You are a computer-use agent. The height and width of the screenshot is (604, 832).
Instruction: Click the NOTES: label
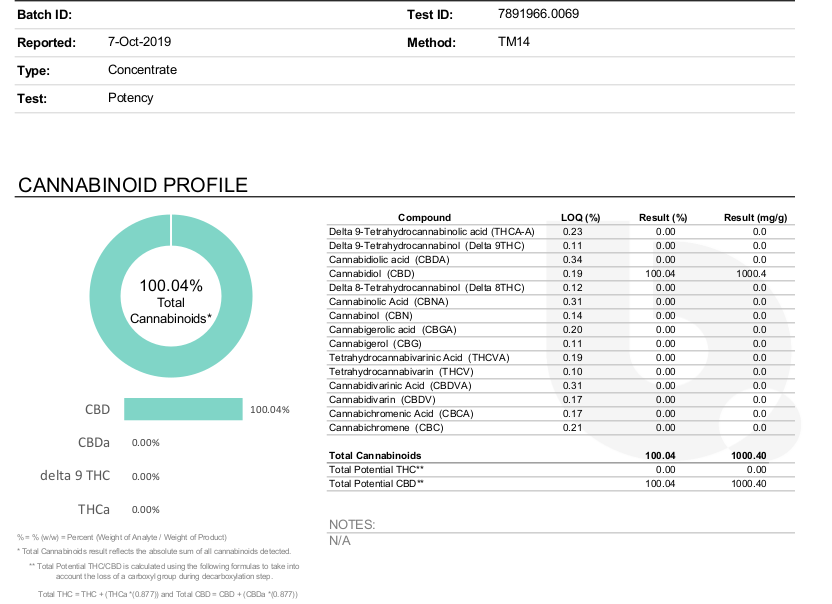click(x=352, y=524)
